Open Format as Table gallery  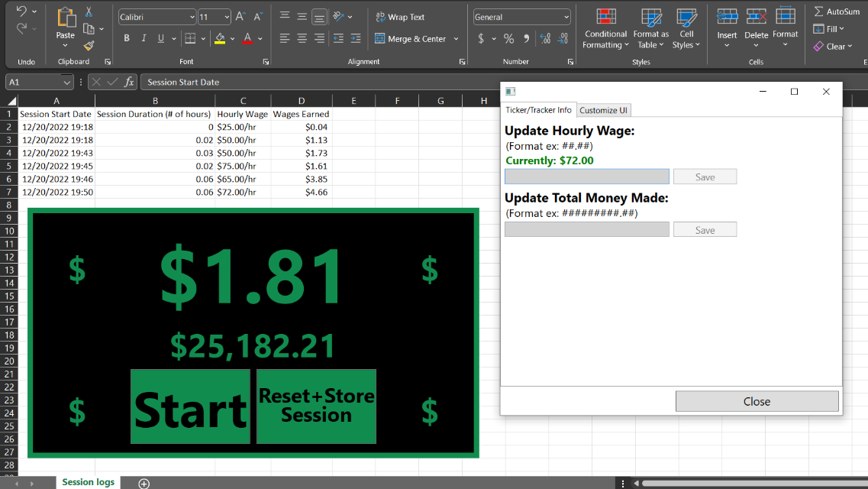point(651,28)
